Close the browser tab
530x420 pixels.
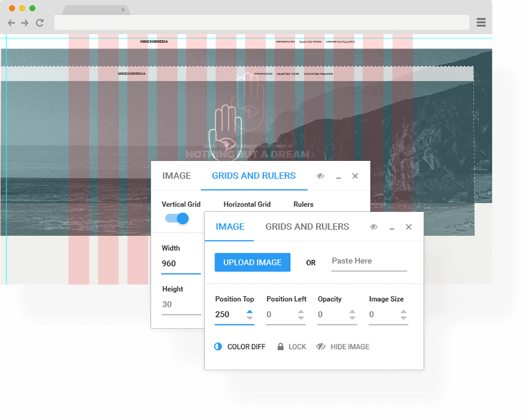pyautogui.click(x=123, y=10)
